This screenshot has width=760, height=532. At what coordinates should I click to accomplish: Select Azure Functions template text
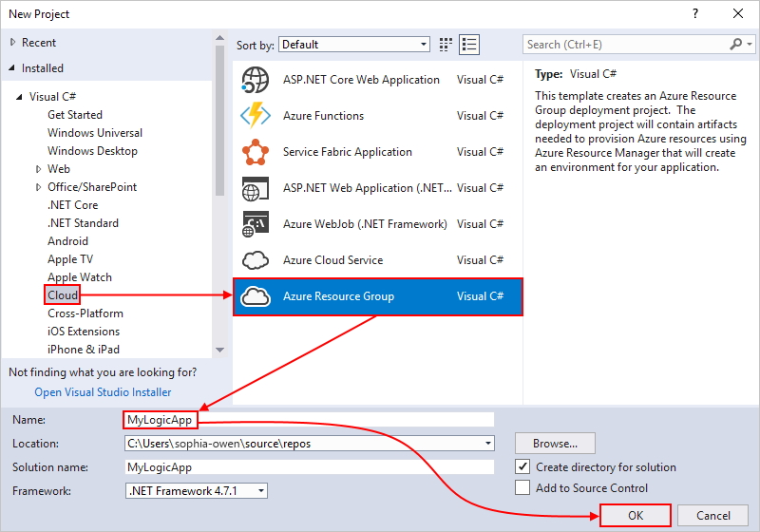tap(323, 116)
